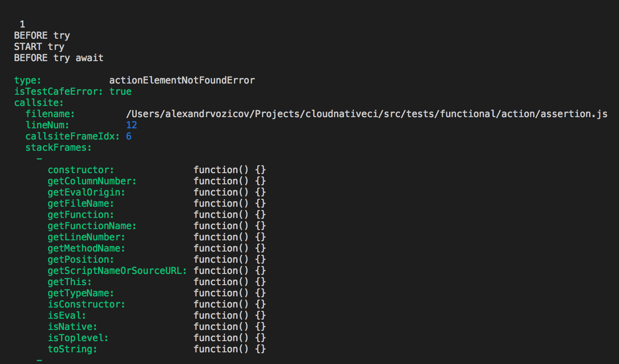Image resolution: width=619 pixels, height=364 pixels.
Task: Click the 'true' value of isTestCafeError
Action: point(120,91)
